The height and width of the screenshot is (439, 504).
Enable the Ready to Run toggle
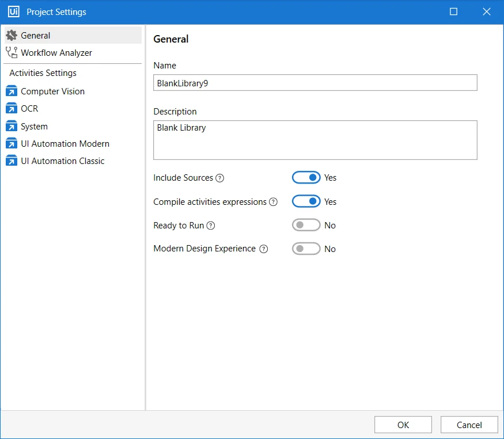306,225
